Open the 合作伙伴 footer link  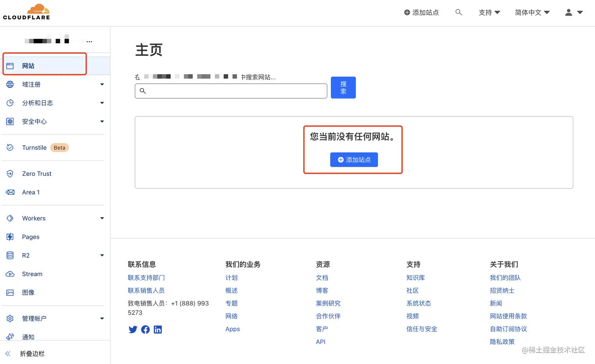tap(328, 316)
